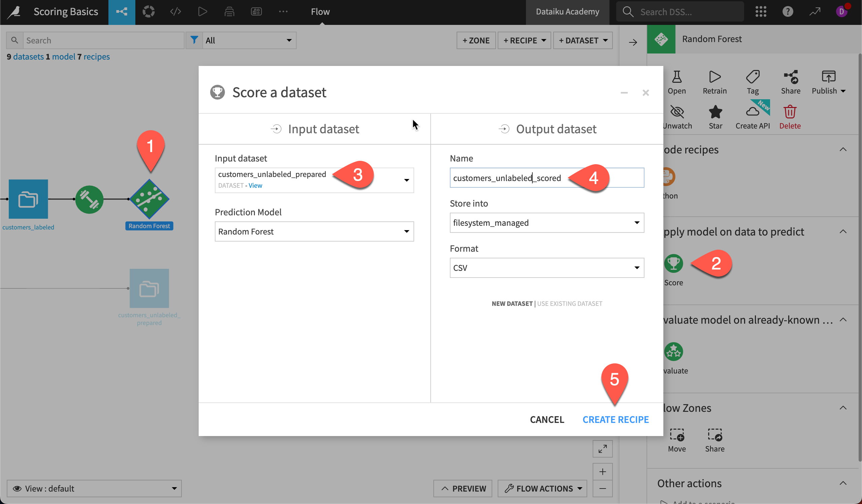This screenshot has height=504, width=862.
Task: Click the green train recipe node
Action: (x=89, y=199)
